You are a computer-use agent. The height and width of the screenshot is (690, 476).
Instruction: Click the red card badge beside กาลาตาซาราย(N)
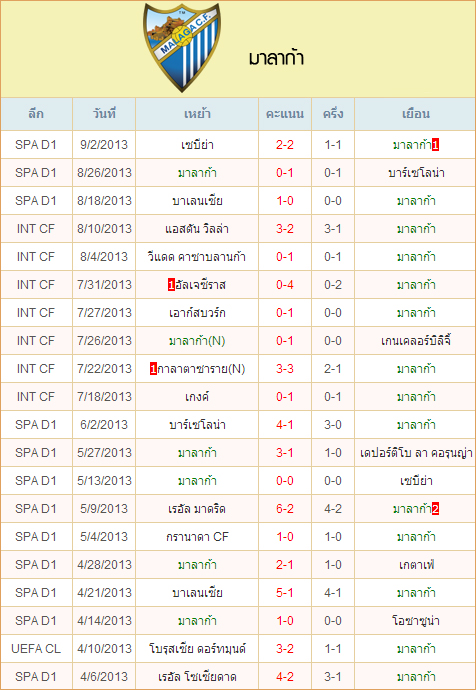153,369
